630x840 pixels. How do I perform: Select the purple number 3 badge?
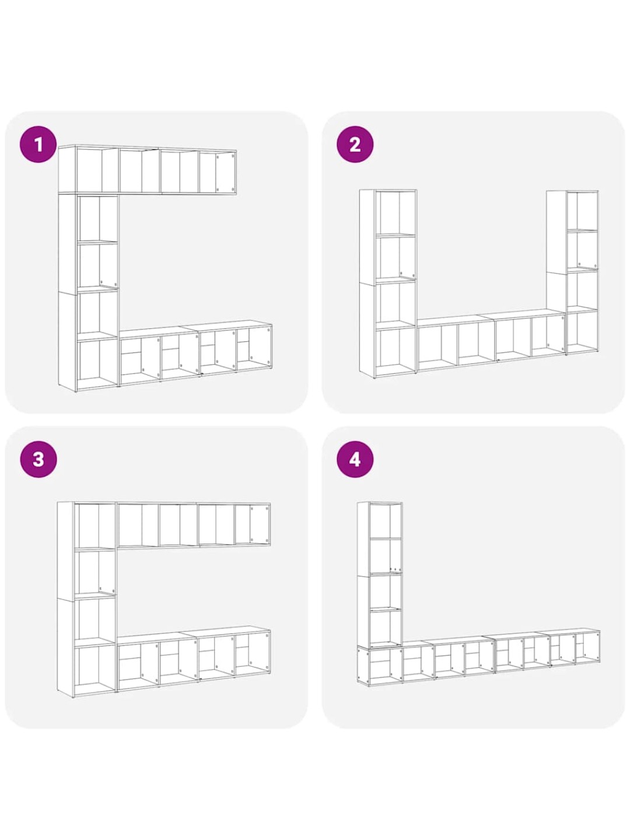pyautogui.click(x=38, y=459)
